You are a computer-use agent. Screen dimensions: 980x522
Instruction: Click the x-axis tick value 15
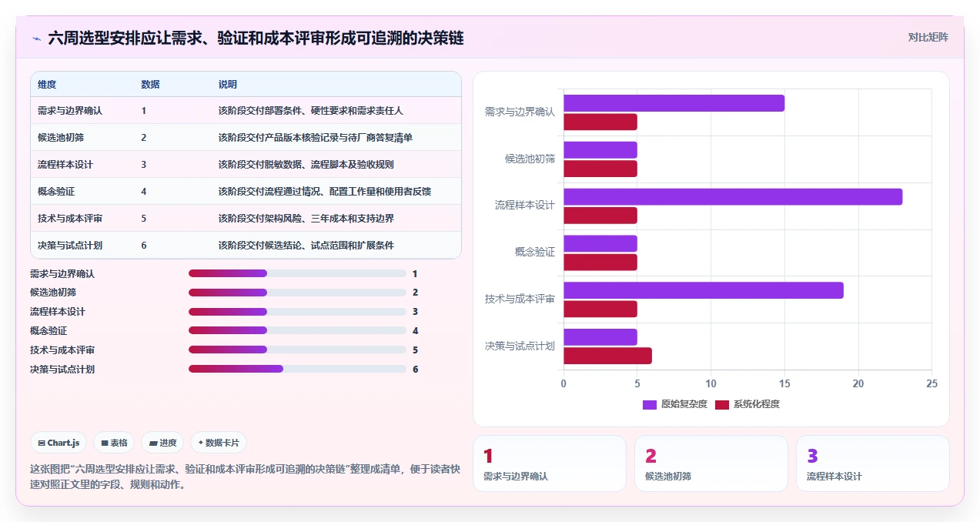point(784,383)
